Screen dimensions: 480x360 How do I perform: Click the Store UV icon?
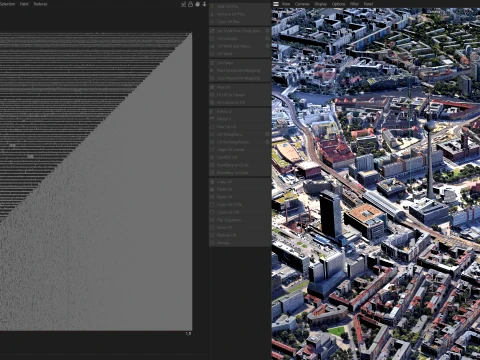pos(212,227)
